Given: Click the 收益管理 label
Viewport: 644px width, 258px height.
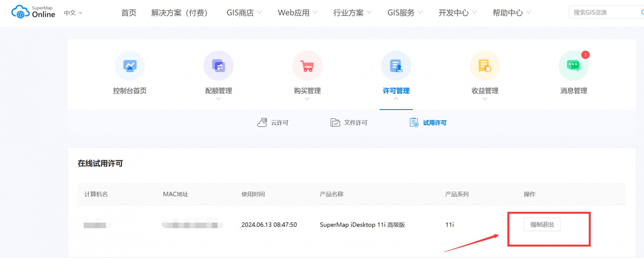Looking at the screenshot, I should tap(485, 91).
